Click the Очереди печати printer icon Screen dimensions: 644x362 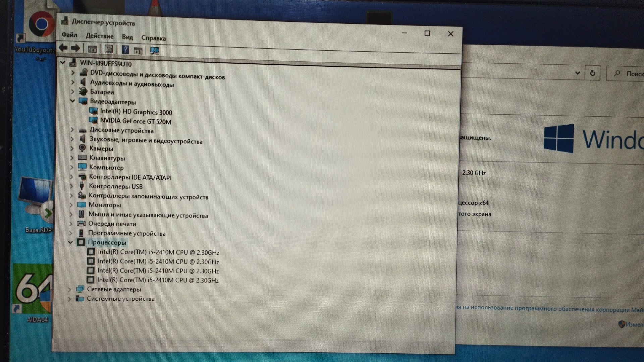[x=81, y=223]
